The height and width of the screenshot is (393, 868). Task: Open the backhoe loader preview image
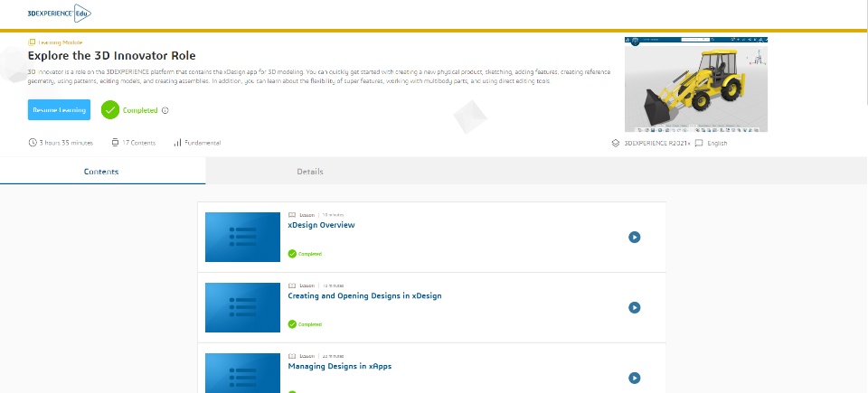coord(696,85)
